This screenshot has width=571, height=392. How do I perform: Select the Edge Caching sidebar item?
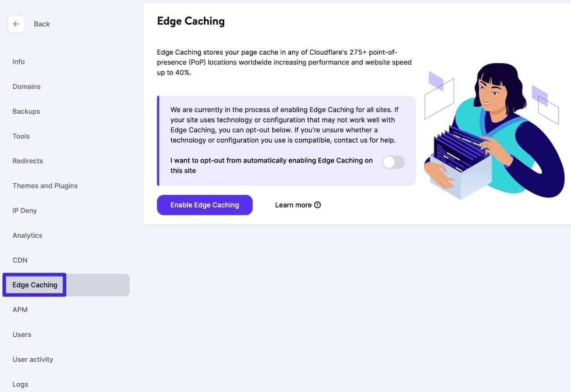34,285
